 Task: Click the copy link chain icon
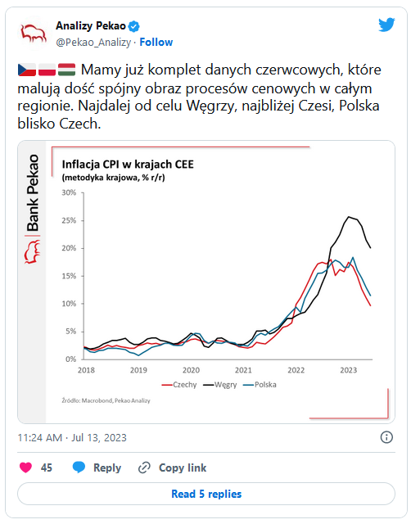coord(144,468)
